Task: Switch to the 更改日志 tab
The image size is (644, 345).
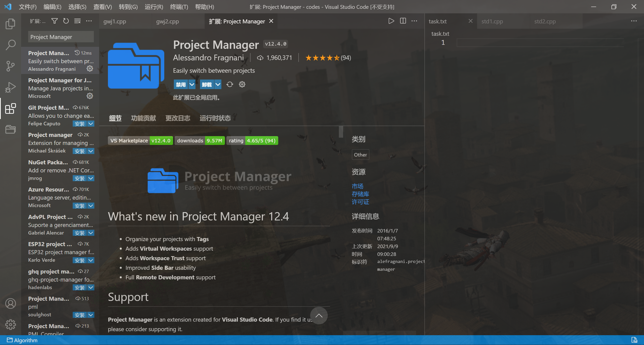Action: point(178,118)
